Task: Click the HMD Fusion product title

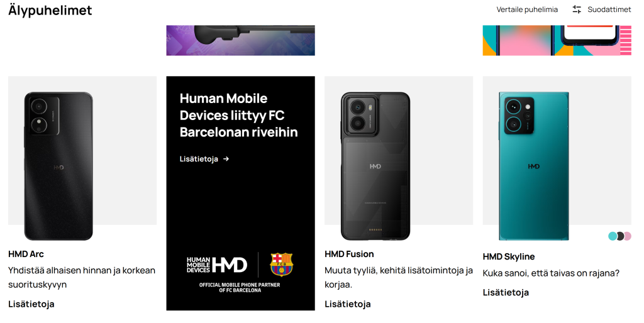Action: pos(349,254)
